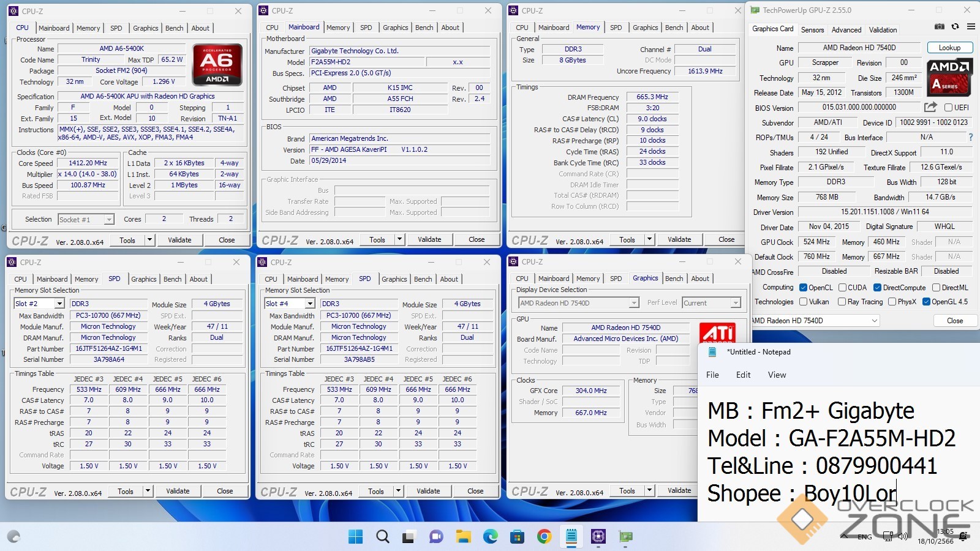Launch Google Chrome from the taskbar
Screen dimensions: 980x551
[544, 537]
